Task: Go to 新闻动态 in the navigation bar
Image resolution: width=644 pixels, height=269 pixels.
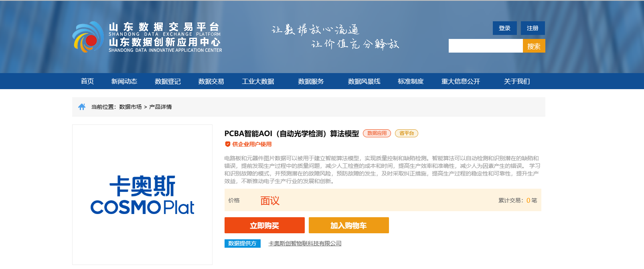Action: pos(124,81)
